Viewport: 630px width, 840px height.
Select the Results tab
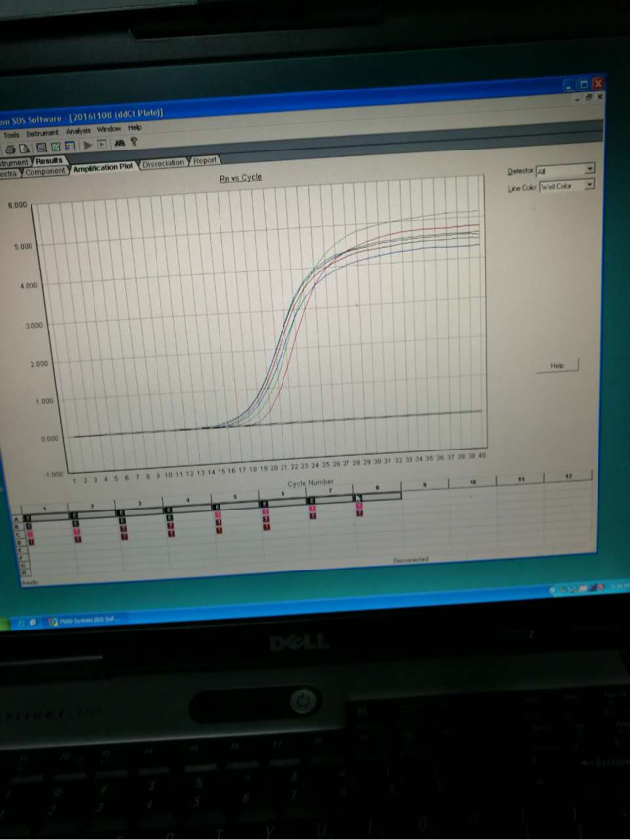pyautogui.click(x=49, y=160)
